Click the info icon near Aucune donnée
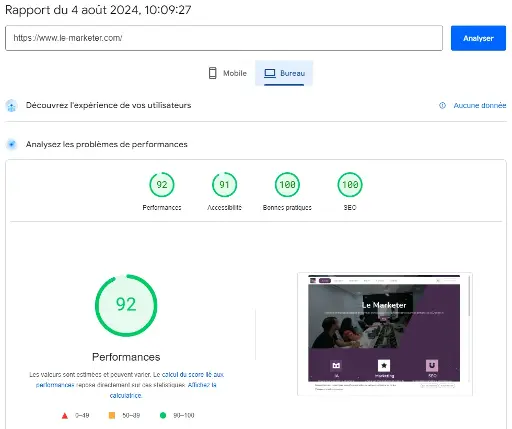Screen dimensions: 512x429 [x=442, y=105]
